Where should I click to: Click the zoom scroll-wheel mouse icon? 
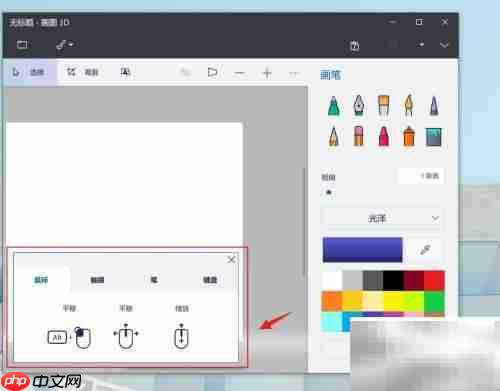[x=181, y=336]
